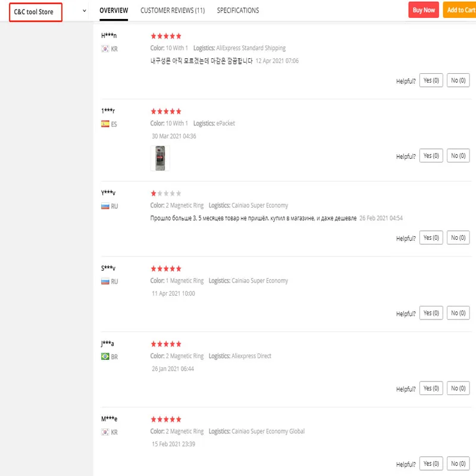Screen dimensions: 476x476
Task: Vote Yes (0) on J***a's Brazil review
Action: [431, 388]
